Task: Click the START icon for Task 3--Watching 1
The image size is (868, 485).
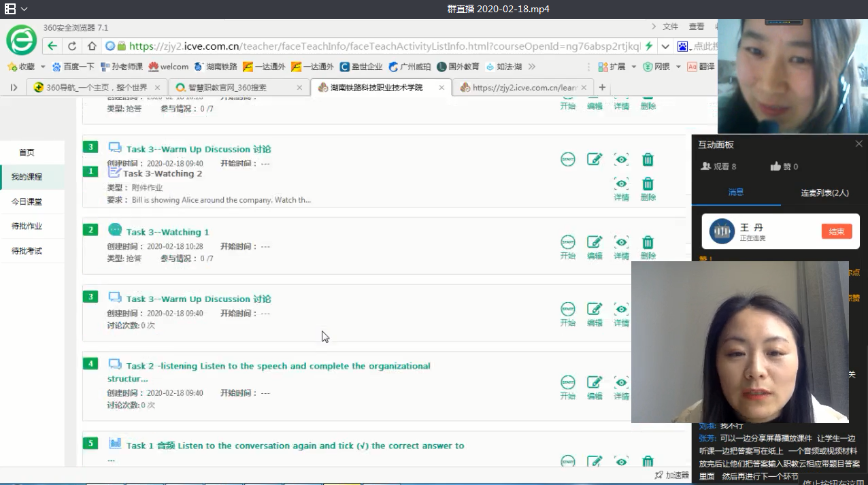Action: (x=567, y=242)
